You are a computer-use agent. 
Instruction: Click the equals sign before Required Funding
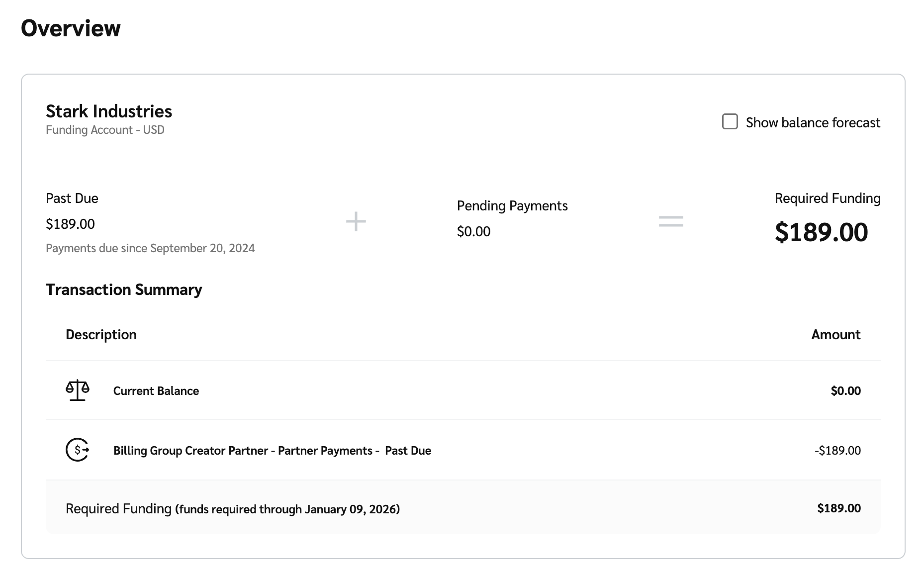[x=671, y=221]
